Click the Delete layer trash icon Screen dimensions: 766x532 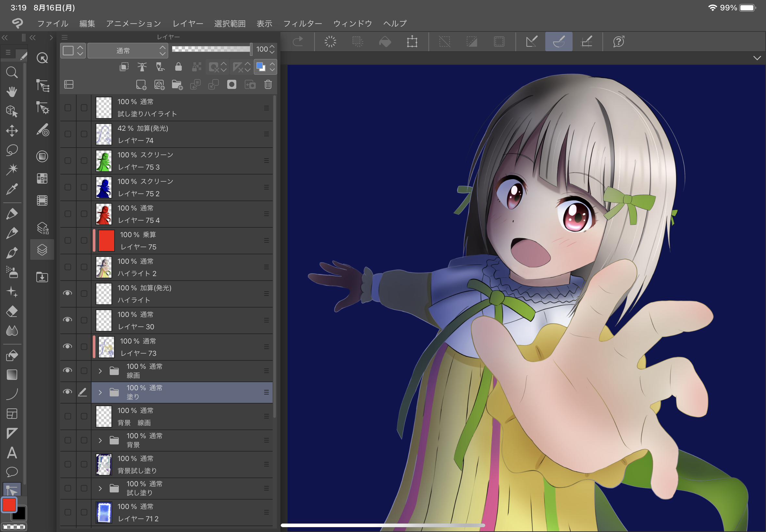(268, 84)
